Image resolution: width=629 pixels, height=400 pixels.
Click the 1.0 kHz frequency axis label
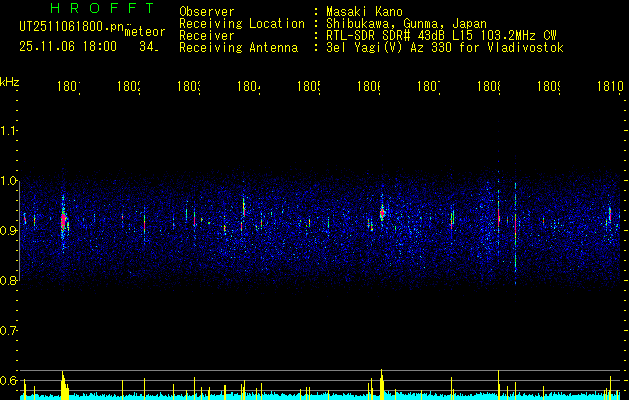pyautogui.click(x=8, y=181)
